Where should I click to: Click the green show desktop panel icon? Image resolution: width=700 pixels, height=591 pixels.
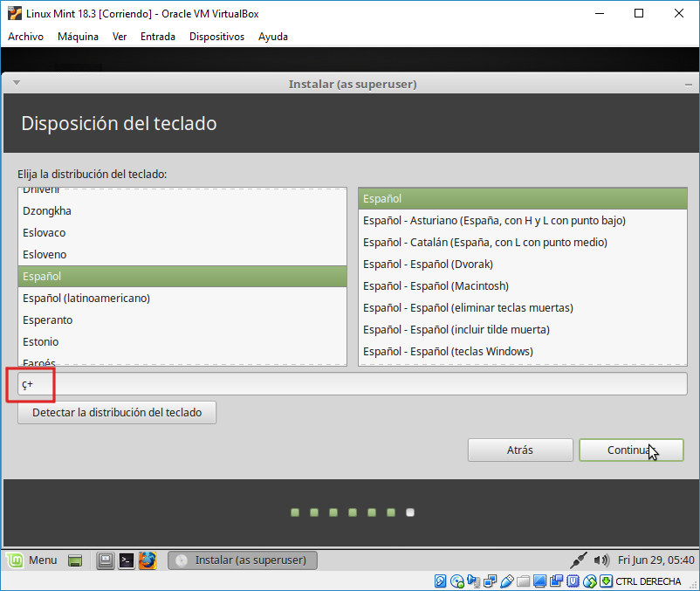pos(75,560)
